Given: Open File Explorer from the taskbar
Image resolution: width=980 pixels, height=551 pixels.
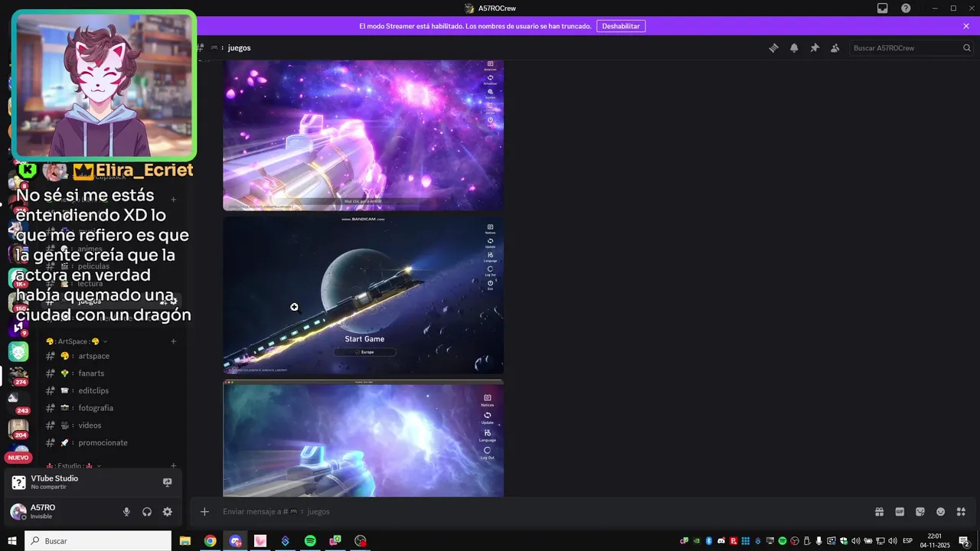Looking at the screenshot, I should 185,541.
